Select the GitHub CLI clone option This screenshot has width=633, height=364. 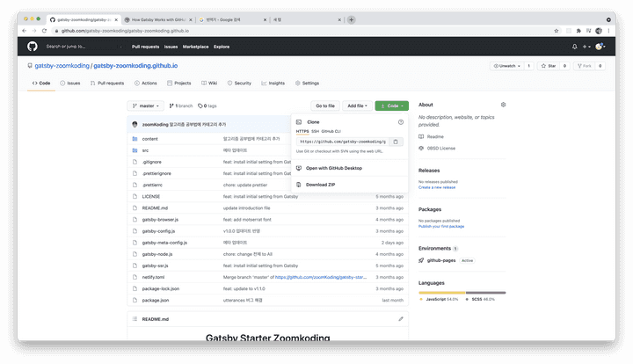(331, 131)
